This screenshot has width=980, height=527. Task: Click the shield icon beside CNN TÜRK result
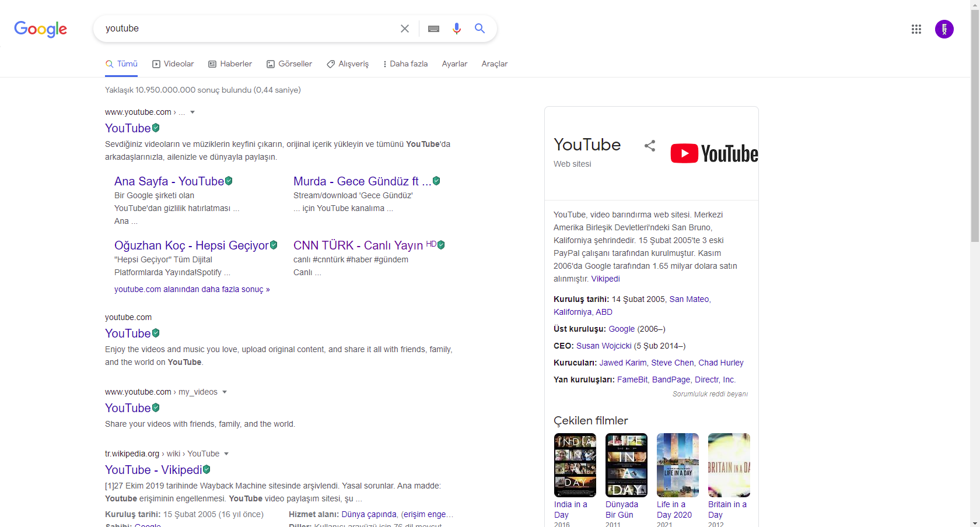(441, 245)
